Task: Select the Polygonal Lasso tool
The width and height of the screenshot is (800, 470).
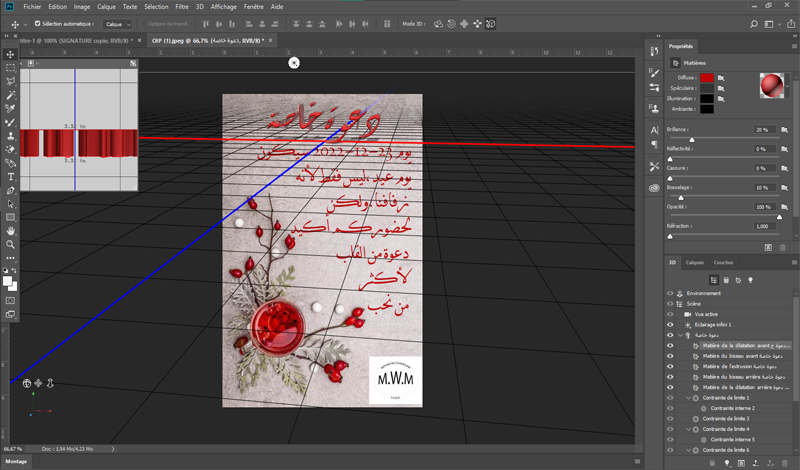Action: click(10, 81)
